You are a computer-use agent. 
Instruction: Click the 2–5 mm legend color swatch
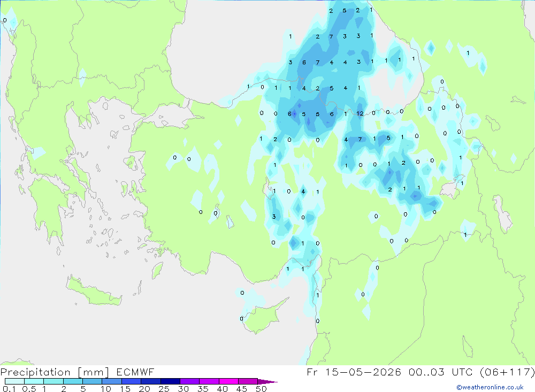click(x=73, y=381)
